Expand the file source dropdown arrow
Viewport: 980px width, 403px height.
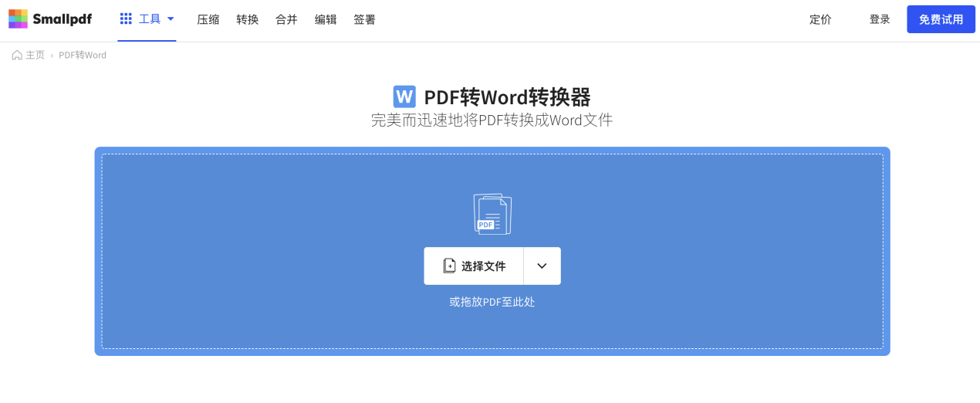(x=542, y=266)
